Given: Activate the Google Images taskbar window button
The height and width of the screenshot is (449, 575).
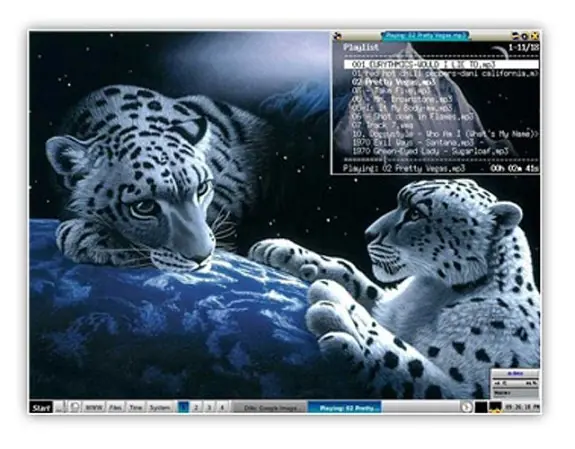Looking at the screenshot, I should click(x=270, y=408).
